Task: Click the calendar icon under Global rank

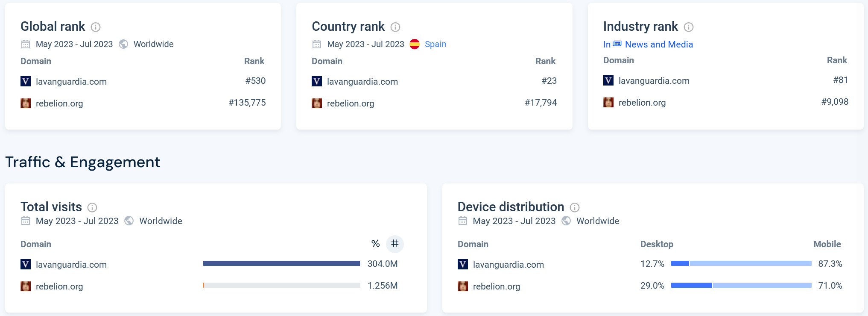Action: pos(26,44)
